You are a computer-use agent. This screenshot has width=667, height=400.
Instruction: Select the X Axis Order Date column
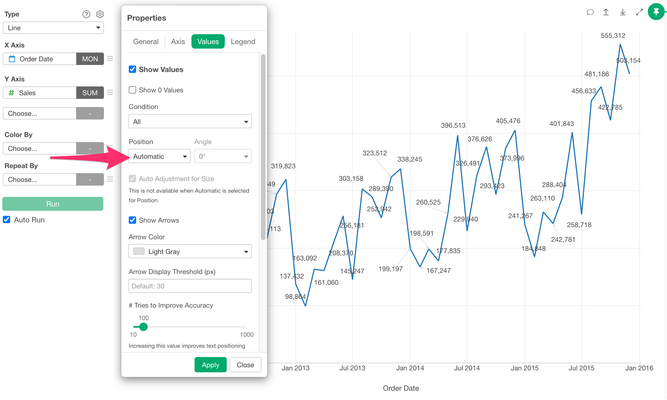coord(40,59)
